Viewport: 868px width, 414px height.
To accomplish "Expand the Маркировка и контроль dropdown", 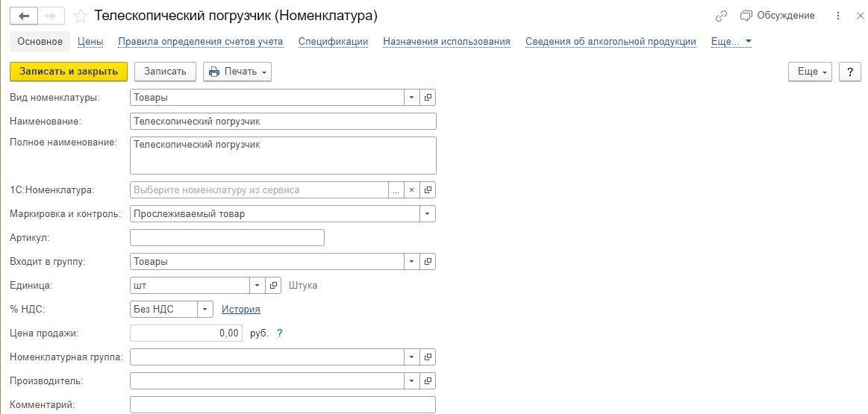I will (428, 213).
